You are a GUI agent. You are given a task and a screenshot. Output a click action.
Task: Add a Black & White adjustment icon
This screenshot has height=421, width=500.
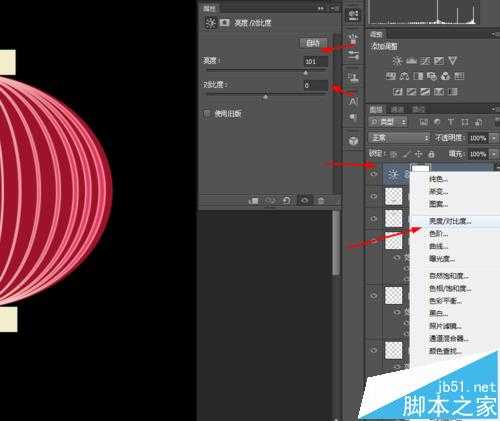[418, 76]
